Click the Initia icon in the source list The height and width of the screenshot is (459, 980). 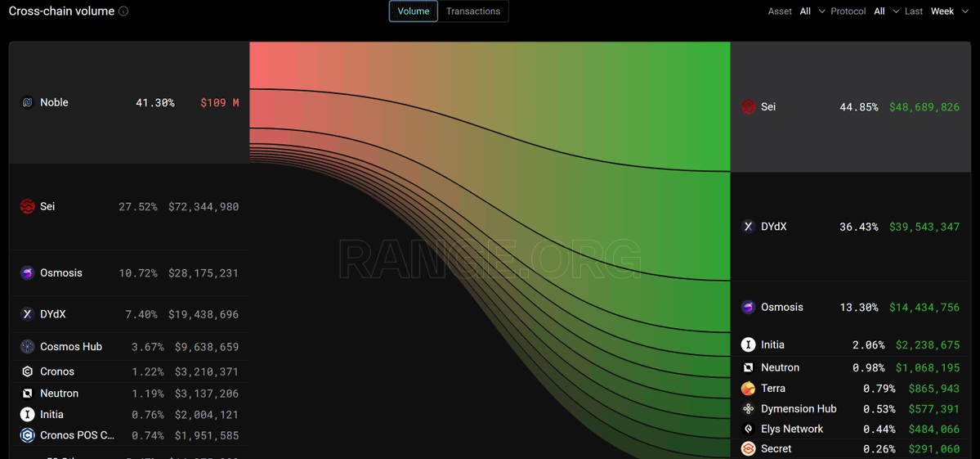point(28,415)
